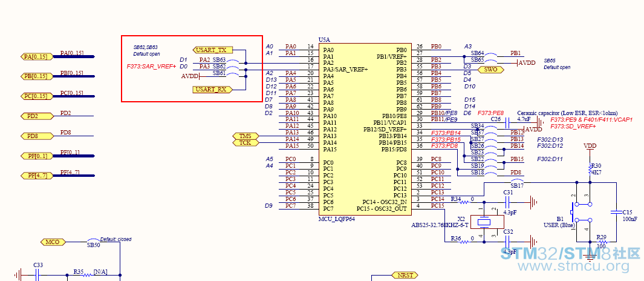644x281 pixels.
Task: Click the ceramic capacitor Low ESR note
Action: click(x=567, y=113)
